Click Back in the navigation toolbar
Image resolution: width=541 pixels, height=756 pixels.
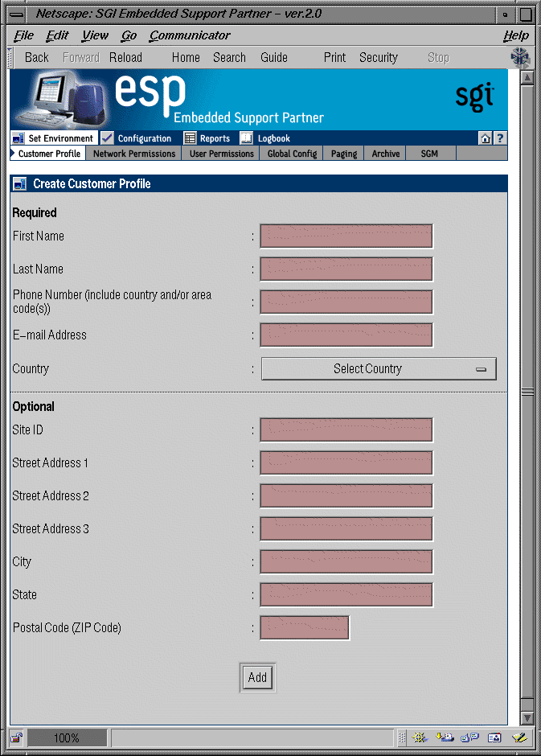37,57
